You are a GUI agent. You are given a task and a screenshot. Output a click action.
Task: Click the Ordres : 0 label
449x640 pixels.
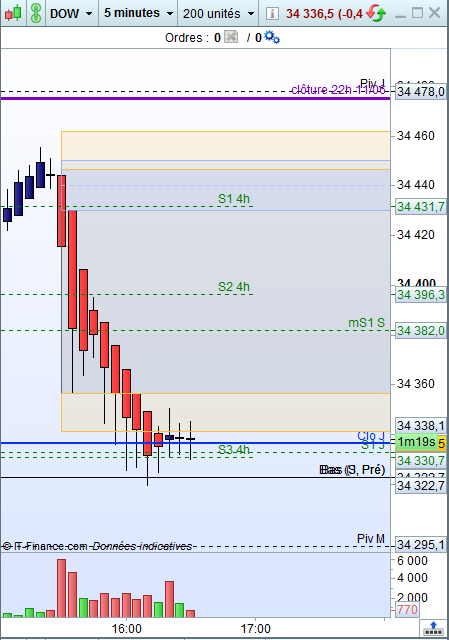coord(193,38)
